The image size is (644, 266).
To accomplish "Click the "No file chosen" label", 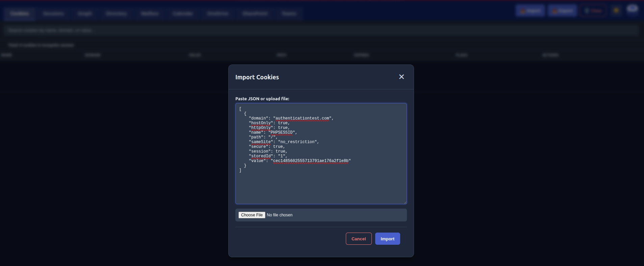I will [x=280, y=215].
